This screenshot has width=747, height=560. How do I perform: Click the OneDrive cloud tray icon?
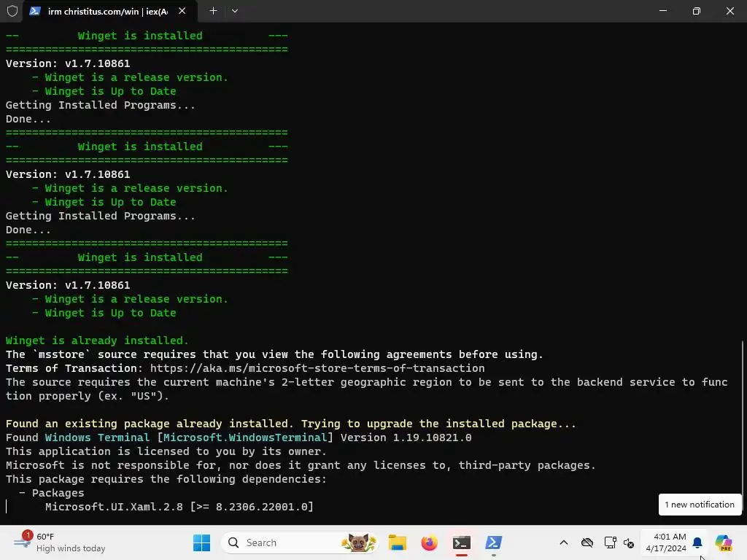(x=587, y=542)
